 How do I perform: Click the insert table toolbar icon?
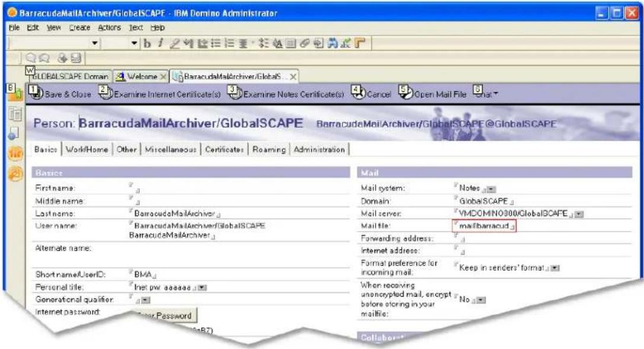(291, 43)
